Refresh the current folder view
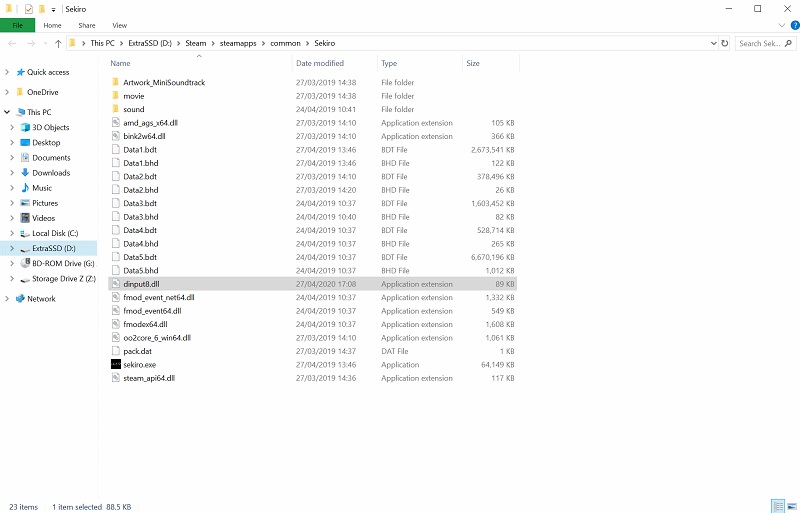Screen dimensions: 800x513 725,44
